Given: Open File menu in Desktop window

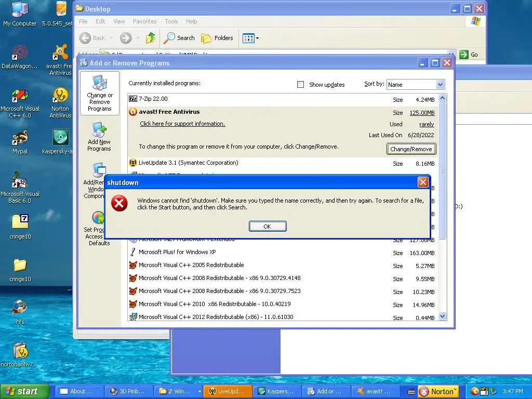Looking at the screenshot, I should 83,21.
